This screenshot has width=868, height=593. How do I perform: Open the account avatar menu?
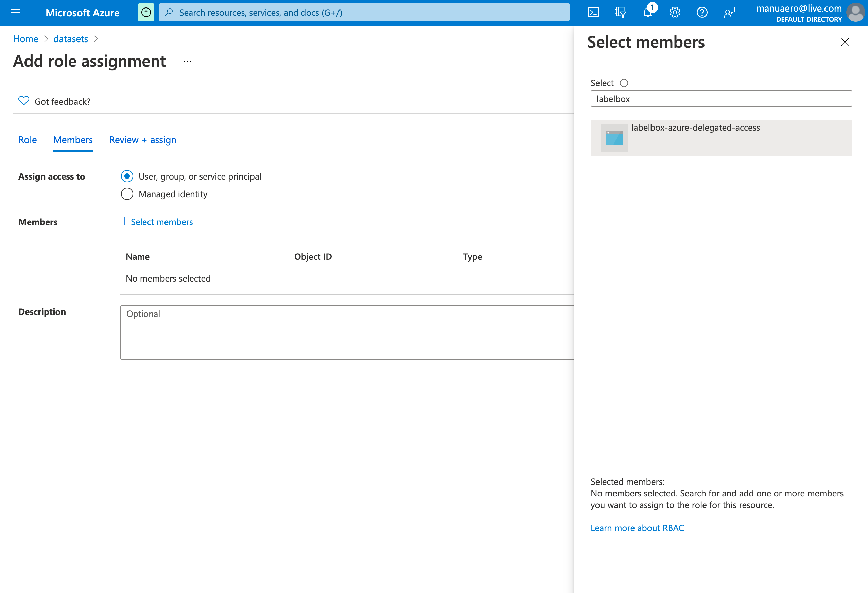pyautogui.click(x=855, y=13)
